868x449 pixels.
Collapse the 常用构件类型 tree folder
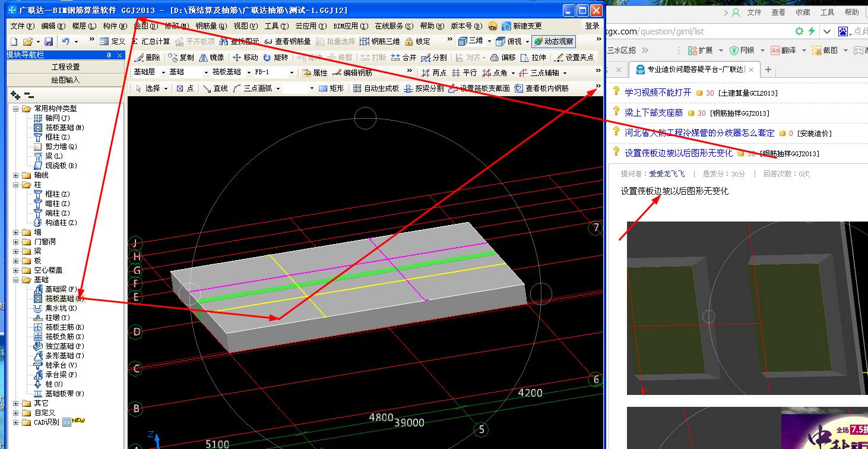[x=16, y=109]
